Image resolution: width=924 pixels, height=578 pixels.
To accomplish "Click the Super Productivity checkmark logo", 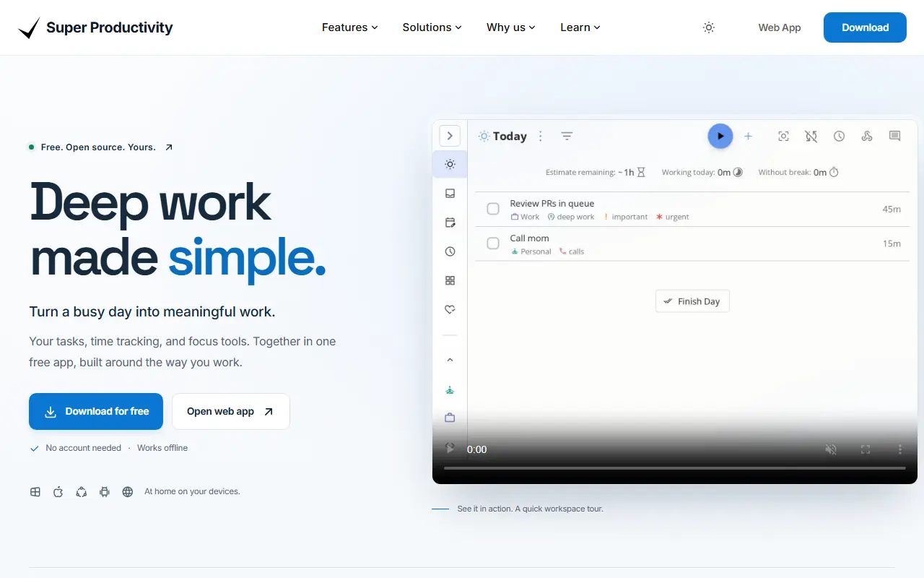I will click(29, 28).
